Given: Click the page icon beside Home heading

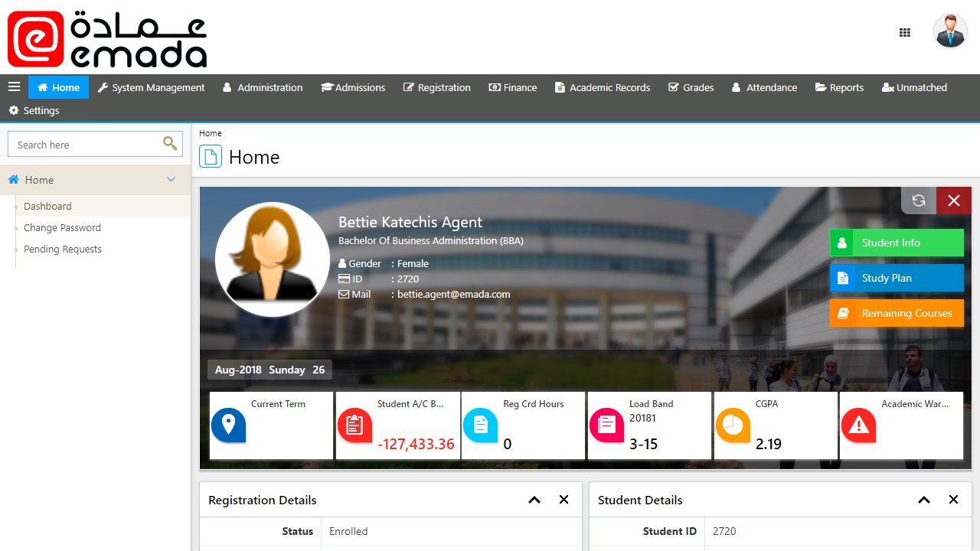Looking at the screenshot, I should tap(211, 156).
